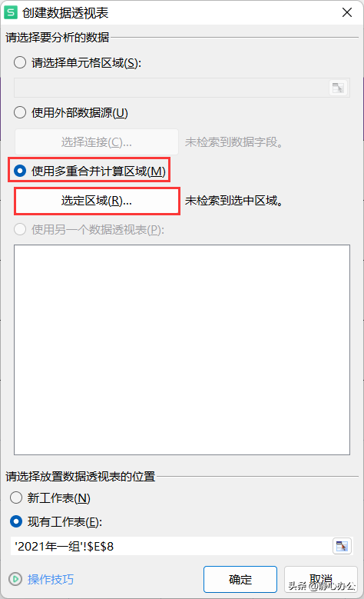Image resolution: width=364 pixels, height=599 pixels.
Task: Click the 选择连接(C)... button
Action: pyautogui.click(x=97, y=142)
